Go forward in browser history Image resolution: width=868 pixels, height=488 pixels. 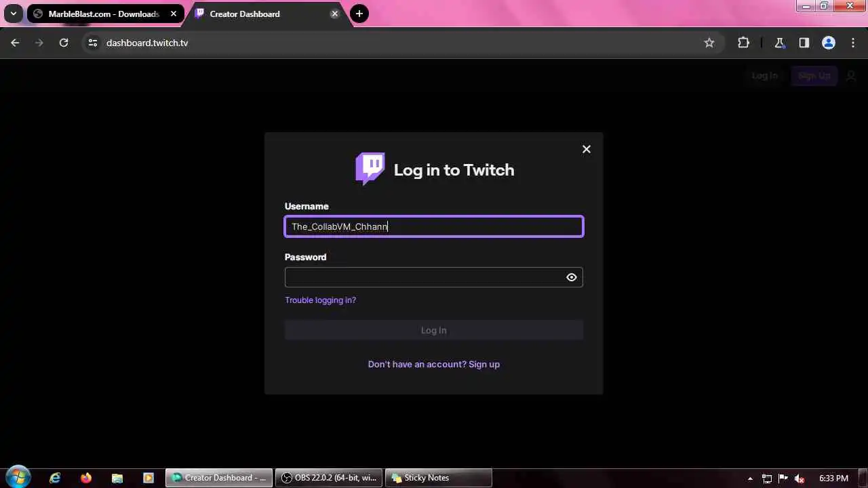pos(39,43)
